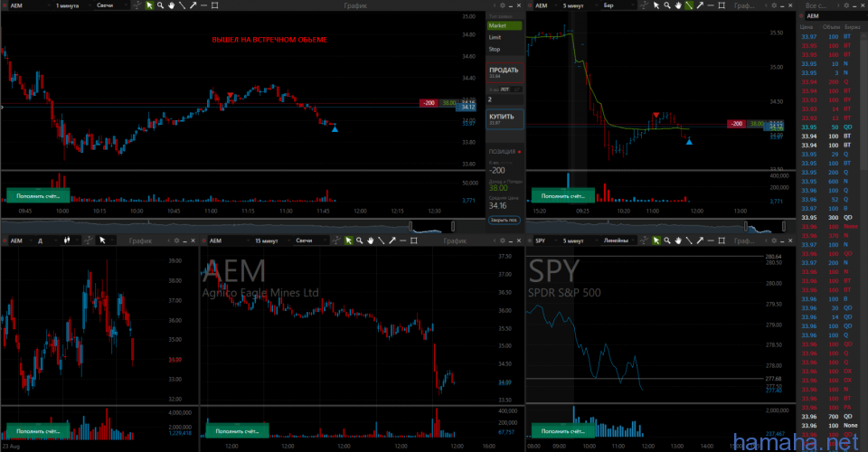
Task: Select the pointer tool in the 1-minute AEM chart toolbar
Action: [149, 5]
